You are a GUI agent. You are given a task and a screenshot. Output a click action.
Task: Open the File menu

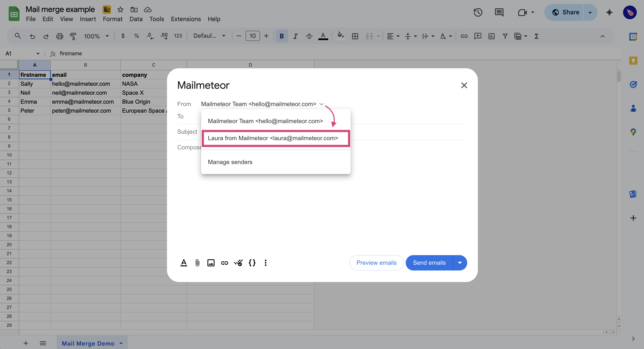point(31,19)
